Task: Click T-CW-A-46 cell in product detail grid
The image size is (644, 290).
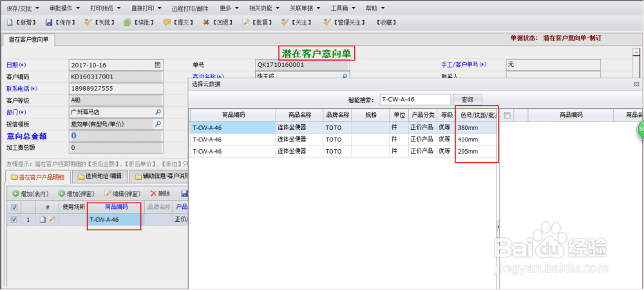Action: click(x=115, y=220)
